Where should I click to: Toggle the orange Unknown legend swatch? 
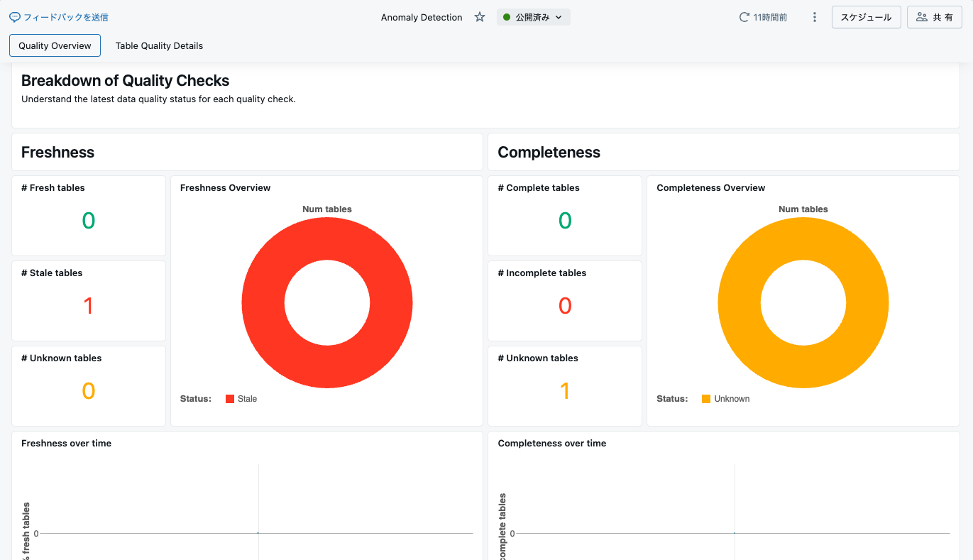pos(706,399)
